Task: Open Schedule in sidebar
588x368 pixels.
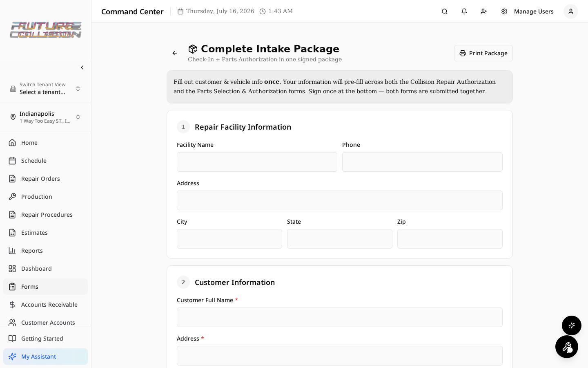Action: click(x=45, y=161)
